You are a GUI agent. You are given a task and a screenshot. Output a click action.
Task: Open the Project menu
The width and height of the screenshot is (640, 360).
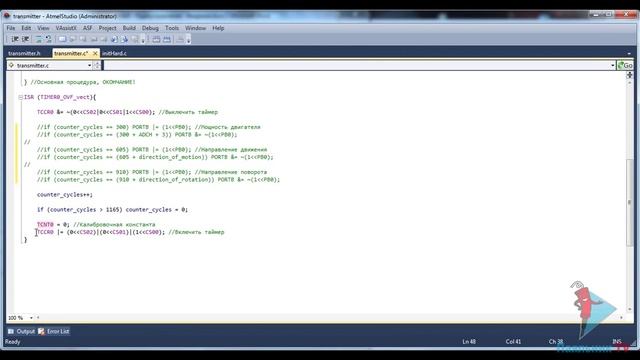(x=107, y=28)
